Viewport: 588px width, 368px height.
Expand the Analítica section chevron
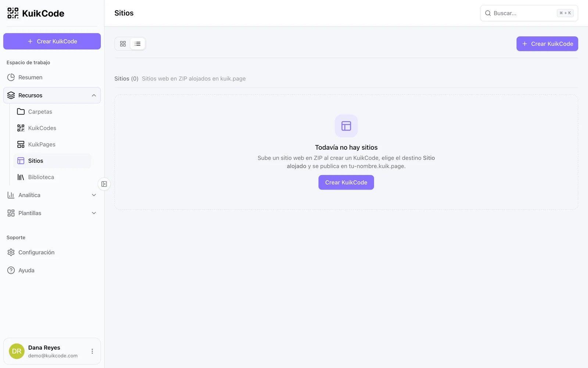pos(94,195)
